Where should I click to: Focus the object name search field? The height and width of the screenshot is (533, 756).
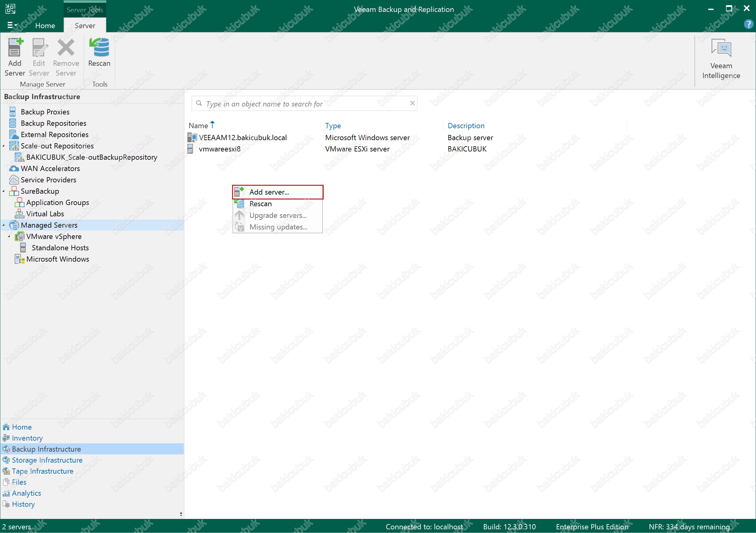click(x=305, y=104)
